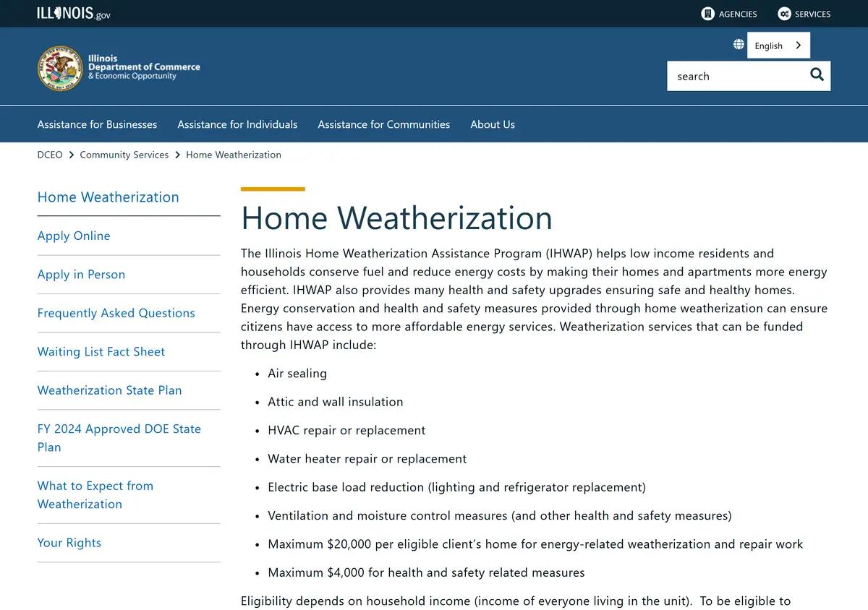Open the About Us menu

pyautogui.click(x=493, y=124)
